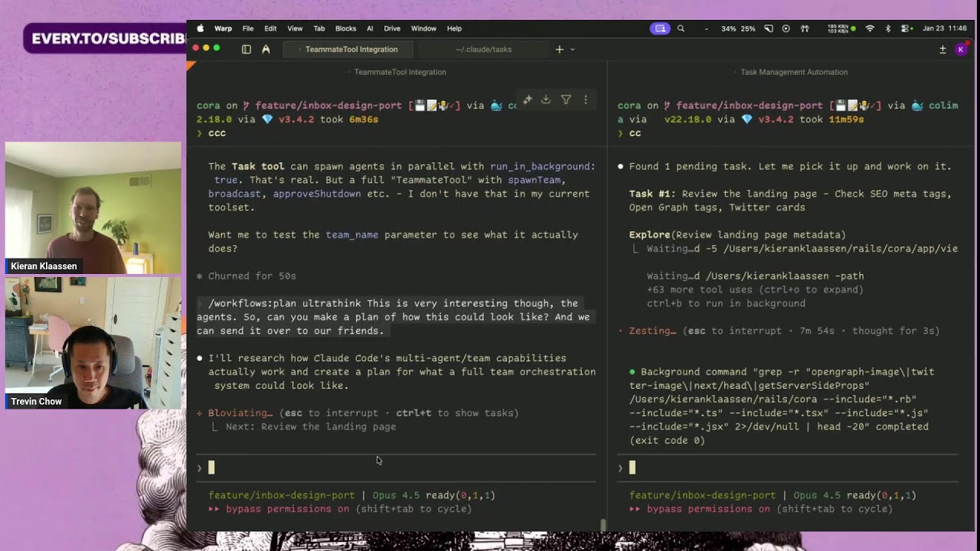Open the Warp AI agent icon
980x551 pixels.
[x=266, y=49]
